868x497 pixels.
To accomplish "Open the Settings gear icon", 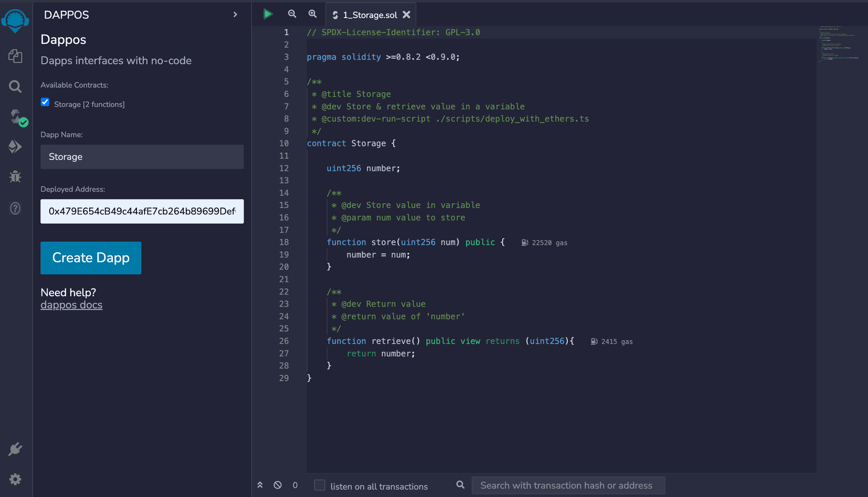I will tap(15, 479).
